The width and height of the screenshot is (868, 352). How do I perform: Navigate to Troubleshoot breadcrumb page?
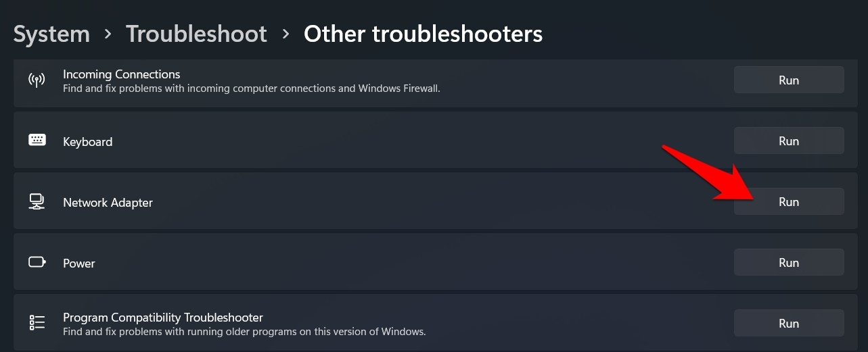(x=196, y=34)
